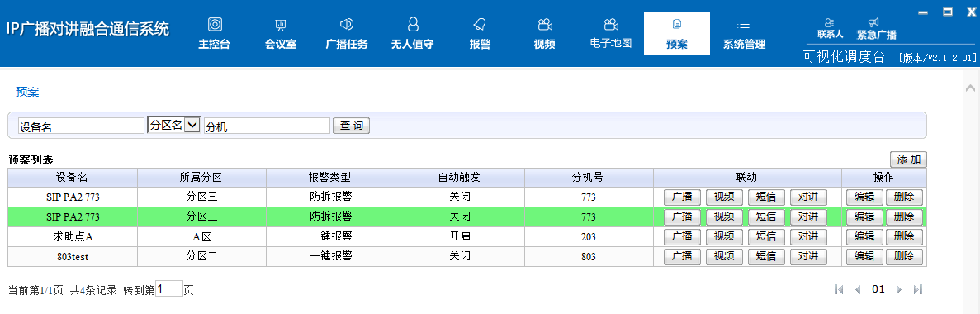Click 删除 in first SIP PA2 773 row
980x314 pixels.
904,197
